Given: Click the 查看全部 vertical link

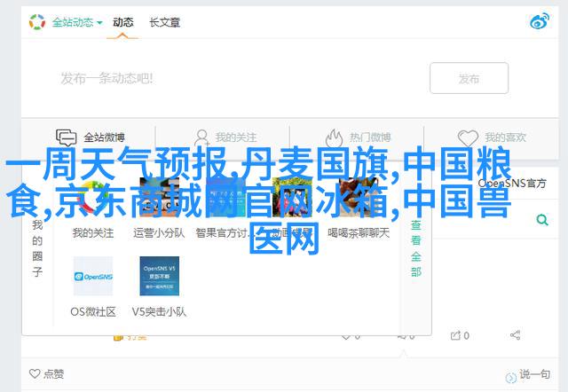Looking at the screenshot, I should pyautogui.click(x=415, y=248).
